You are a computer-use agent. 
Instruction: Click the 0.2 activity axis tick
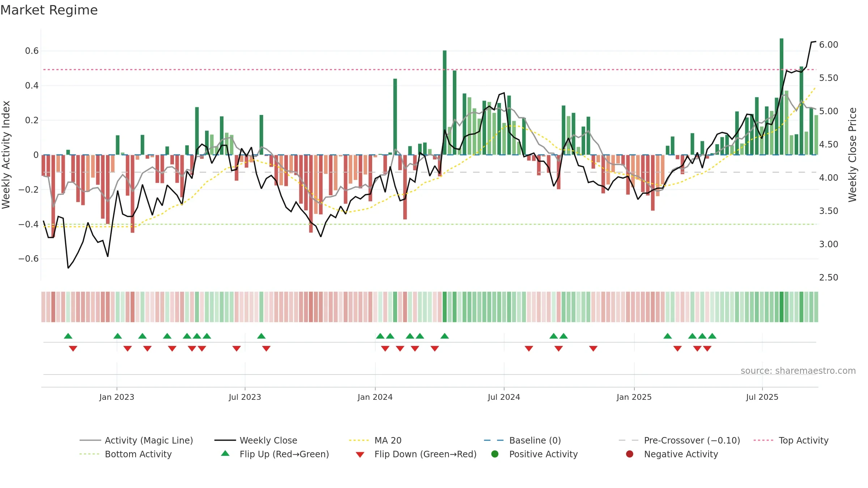pos(32,120)
